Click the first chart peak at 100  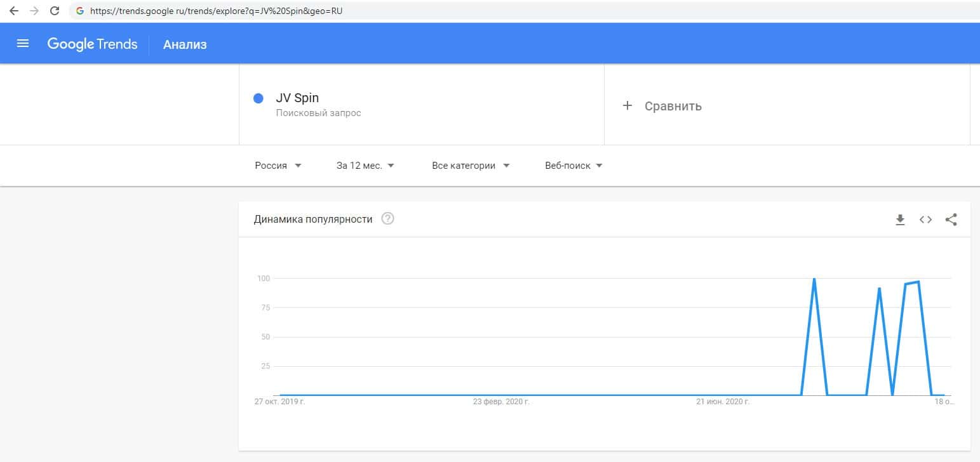[814, 279]
